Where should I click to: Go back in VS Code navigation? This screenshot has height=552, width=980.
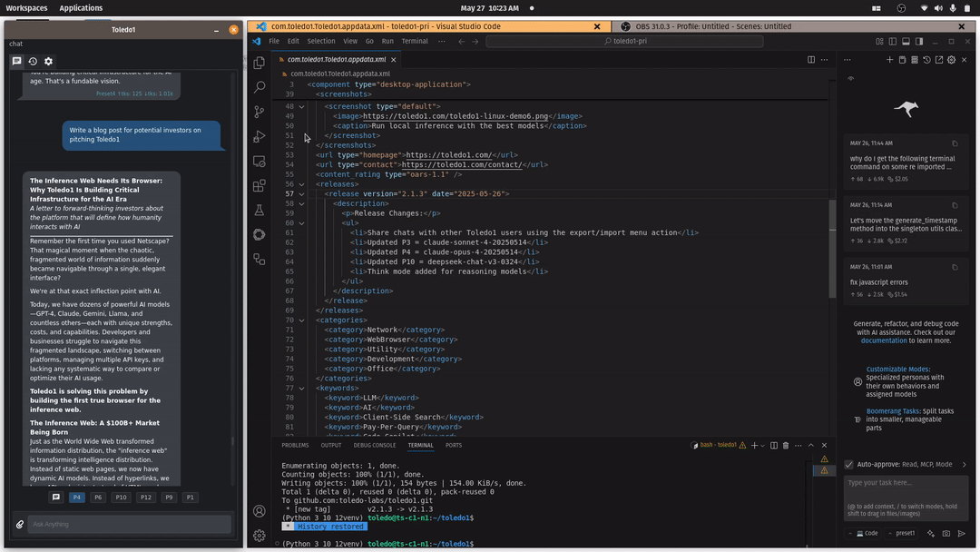(461, 41)
